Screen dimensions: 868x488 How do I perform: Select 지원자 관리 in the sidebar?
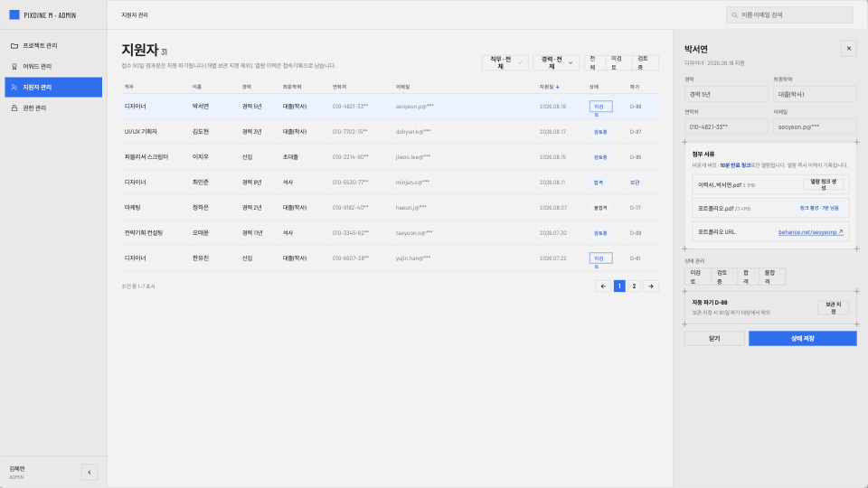53,88
